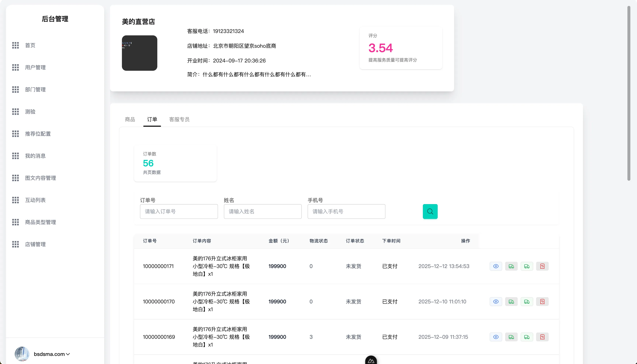Screen dimensions: 637x364
Task: Click the teal search magnifier button
Action: pyautogui.click(x=430, y=211)
